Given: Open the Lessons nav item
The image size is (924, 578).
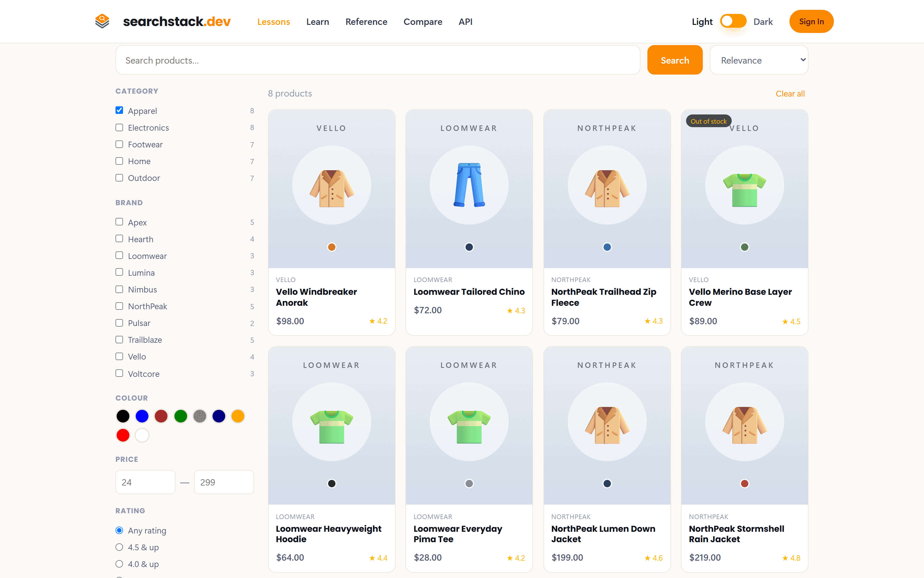Looking at the screenshot, I should pyautogui.click(x=273, y=22).
